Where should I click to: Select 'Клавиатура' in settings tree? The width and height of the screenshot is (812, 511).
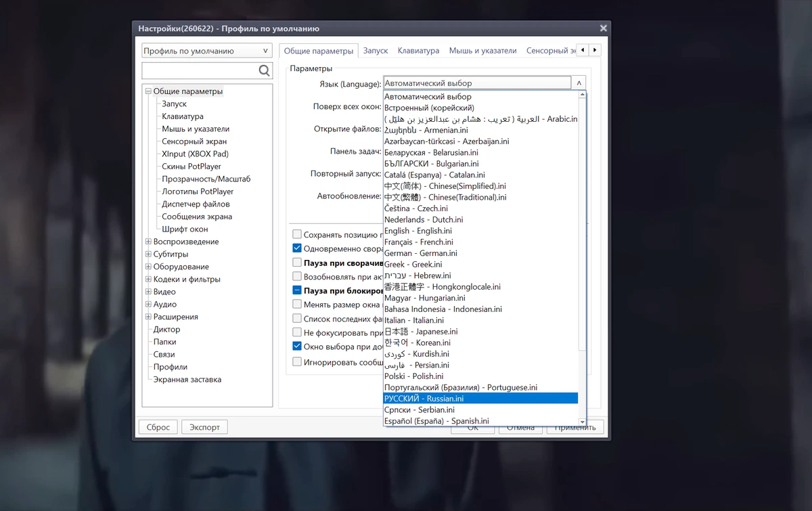coord(183,116)
